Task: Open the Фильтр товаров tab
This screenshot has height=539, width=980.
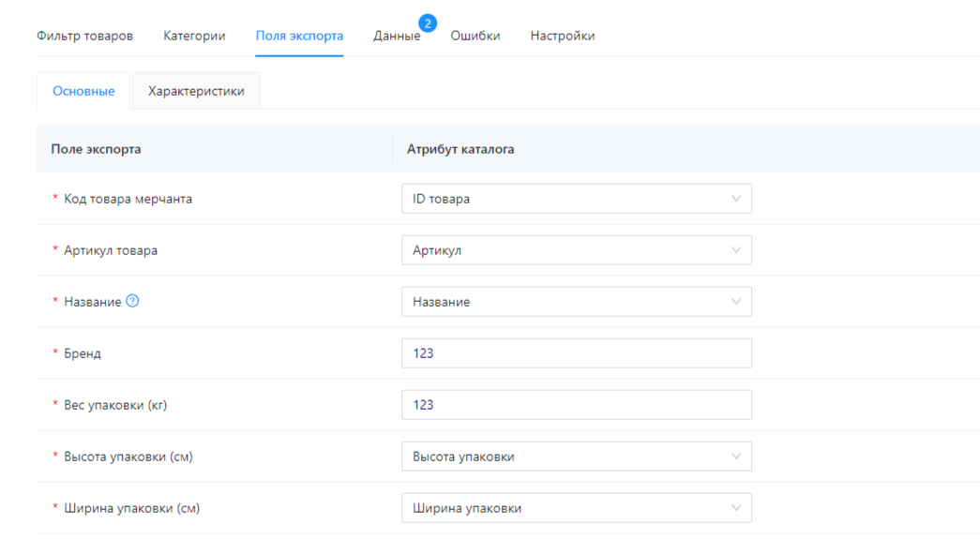Action: (84, 36)
